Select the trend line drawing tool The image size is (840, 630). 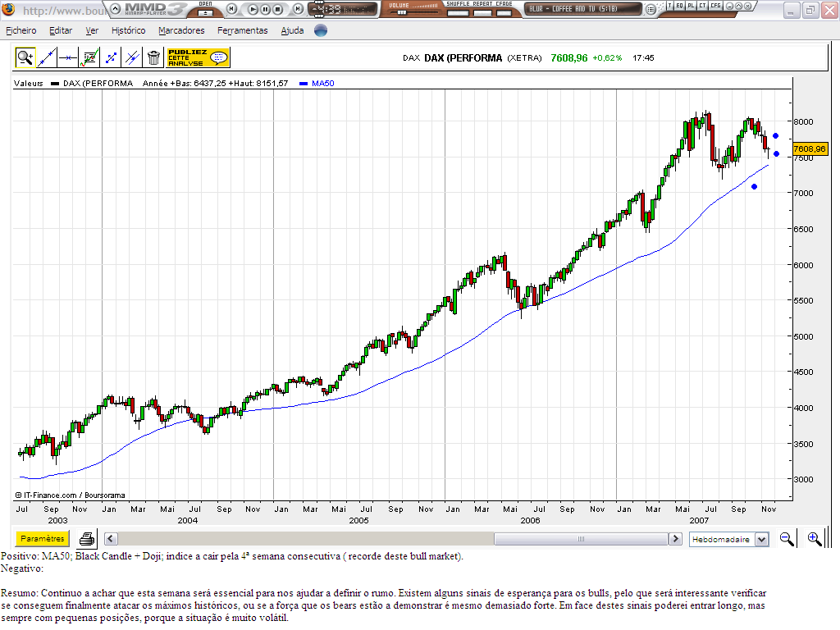[x=47, y=57]
